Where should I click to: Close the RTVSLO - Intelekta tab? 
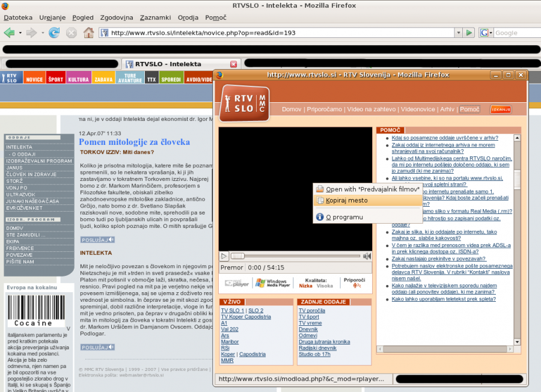click(x=234, y=64)
